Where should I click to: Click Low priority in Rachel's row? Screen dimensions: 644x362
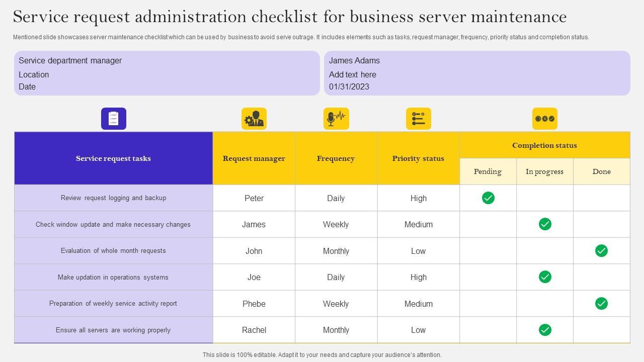click(419, 330)
